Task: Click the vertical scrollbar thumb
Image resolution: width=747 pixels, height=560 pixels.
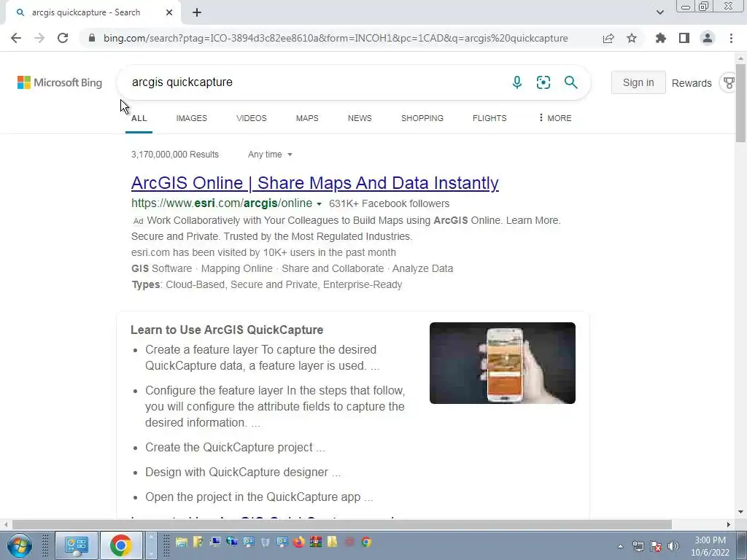Action: click(740, 102)
